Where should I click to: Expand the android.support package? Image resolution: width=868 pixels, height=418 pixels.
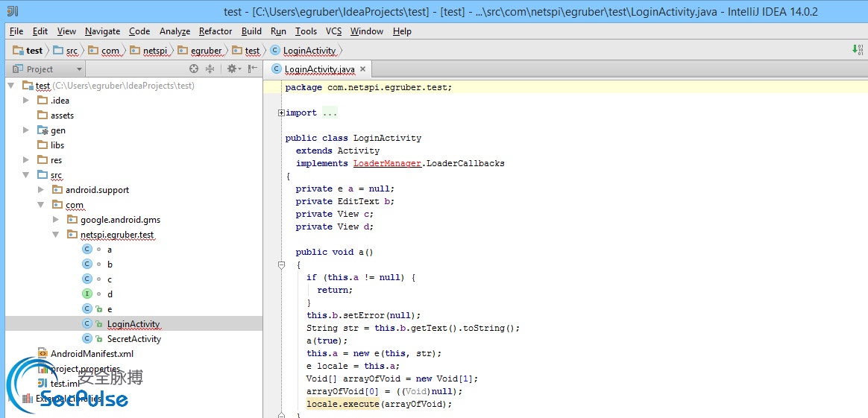point(41,190)
